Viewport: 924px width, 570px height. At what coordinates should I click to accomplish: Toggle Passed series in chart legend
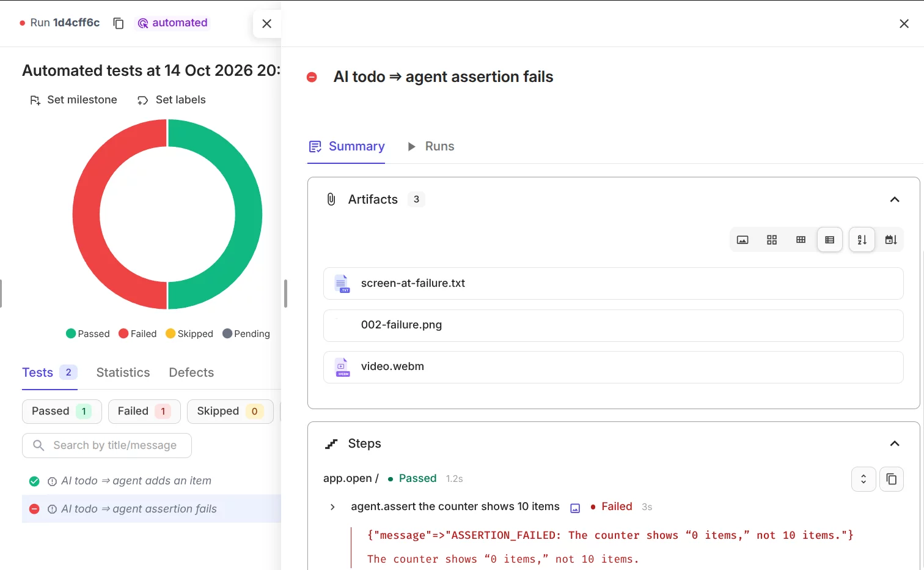tap(88, 333)
